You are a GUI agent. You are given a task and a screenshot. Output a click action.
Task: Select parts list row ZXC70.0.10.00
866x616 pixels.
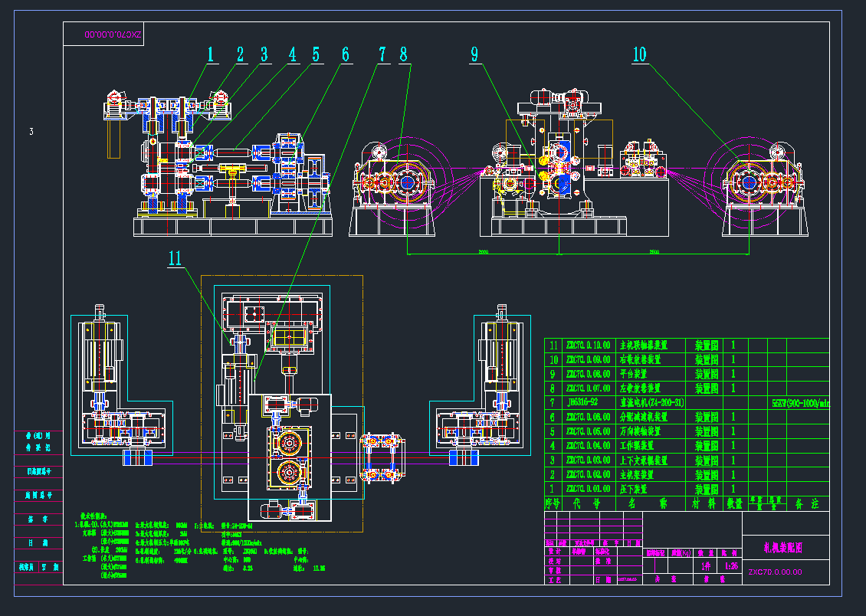coord(588,345)
